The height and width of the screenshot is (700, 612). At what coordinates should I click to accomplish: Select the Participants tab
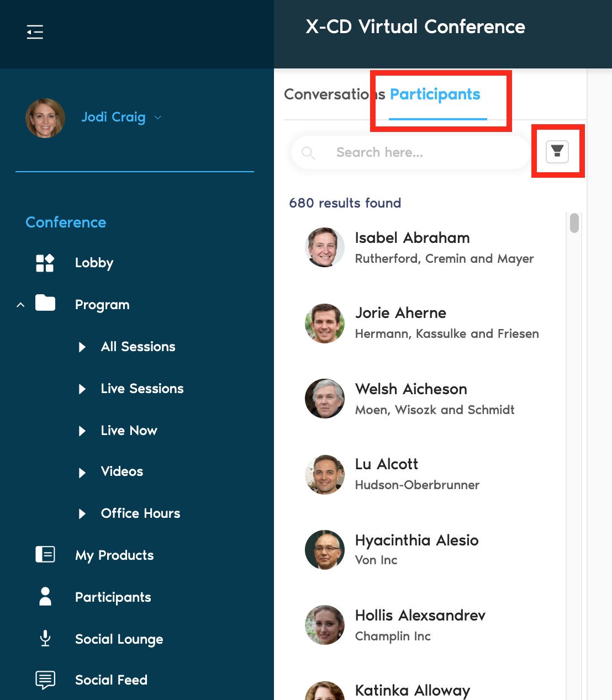click(435, 94)
